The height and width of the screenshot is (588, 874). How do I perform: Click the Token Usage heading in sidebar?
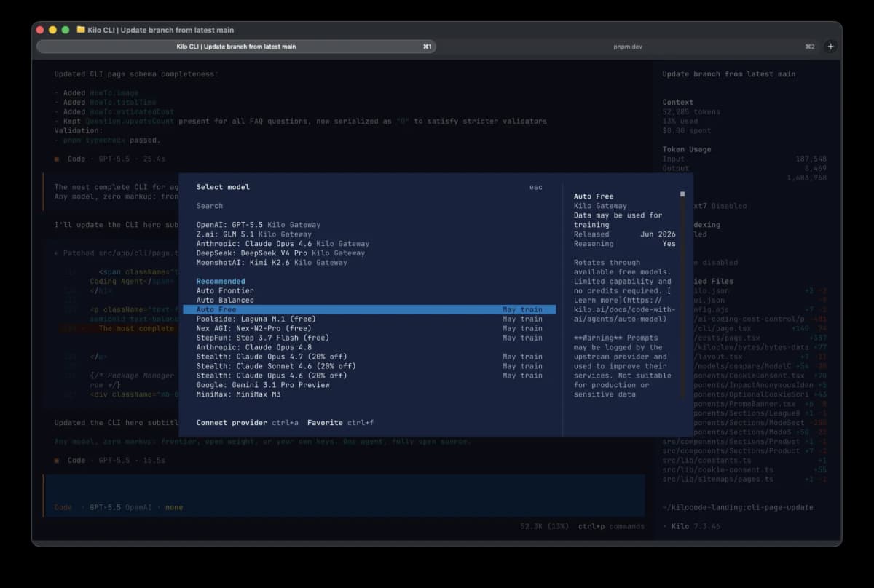click(686, 149)
